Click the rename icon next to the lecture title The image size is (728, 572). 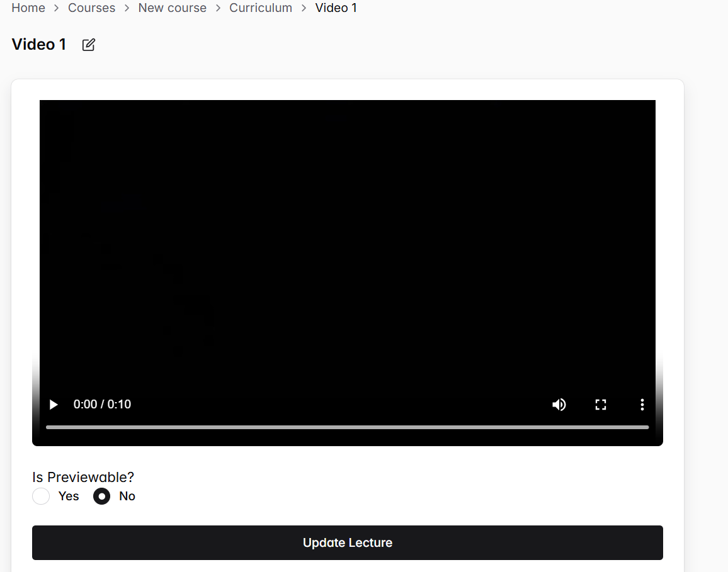click(88, 45)
